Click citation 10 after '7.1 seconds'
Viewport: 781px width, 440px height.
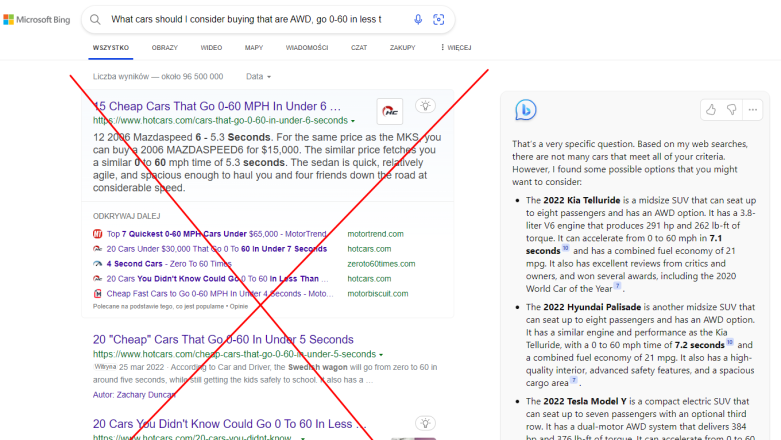pyautogui.click(x=566, y=248)
